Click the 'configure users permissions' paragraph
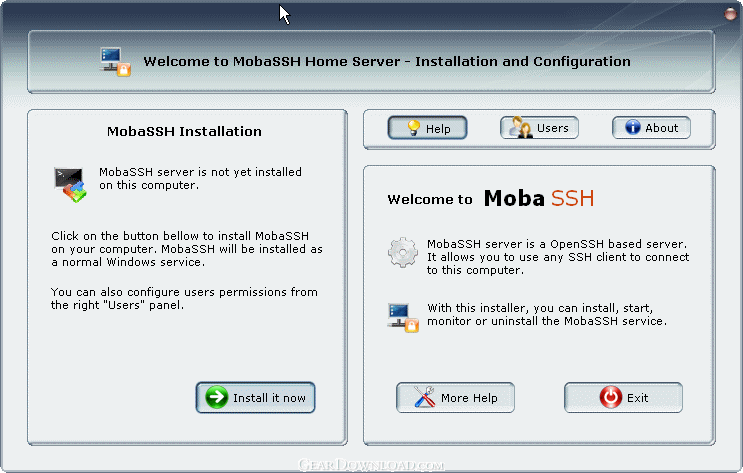This screenshot has width=743, height=473. tap(184, 299)
